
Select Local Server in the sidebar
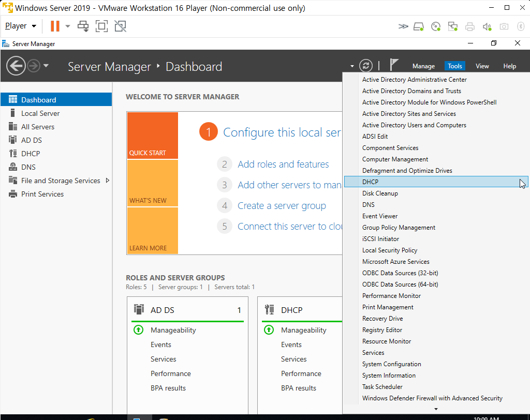56,113
